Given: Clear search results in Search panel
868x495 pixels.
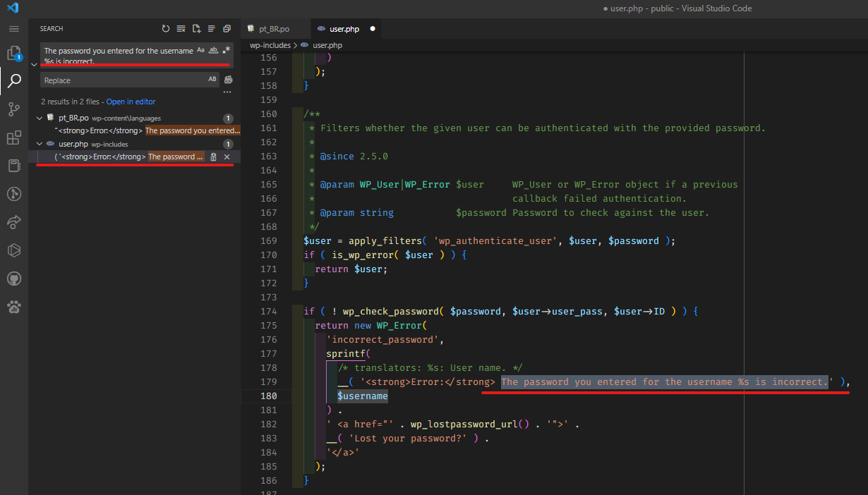Looking at the screenshot, I should (181, 29).
